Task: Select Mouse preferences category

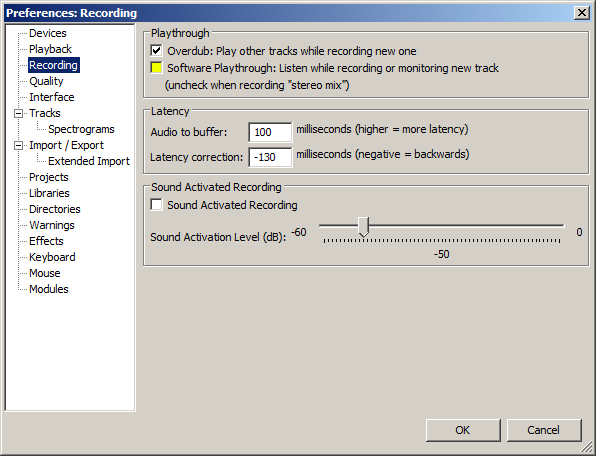Action: click(44, 273)
